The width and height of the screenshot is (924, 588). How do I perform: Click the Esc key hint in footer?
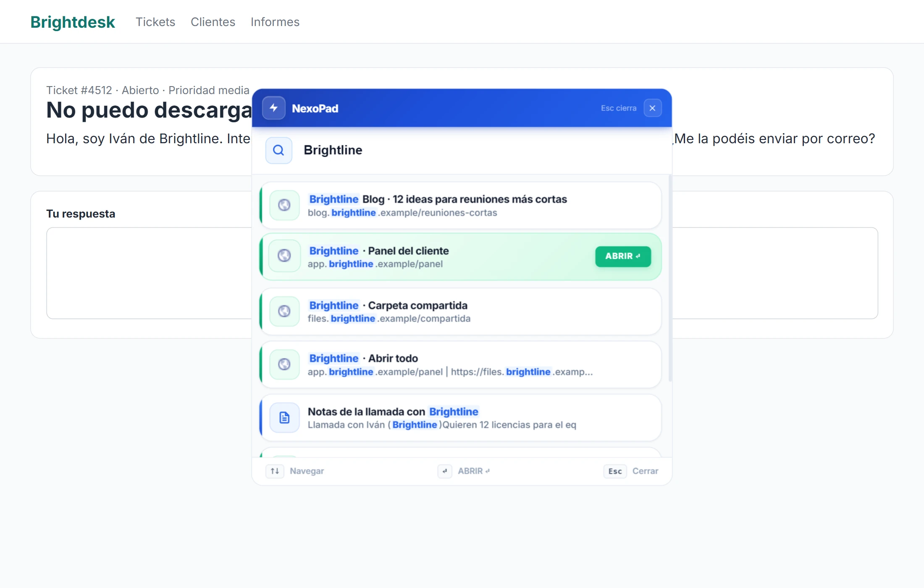point(615,471)
